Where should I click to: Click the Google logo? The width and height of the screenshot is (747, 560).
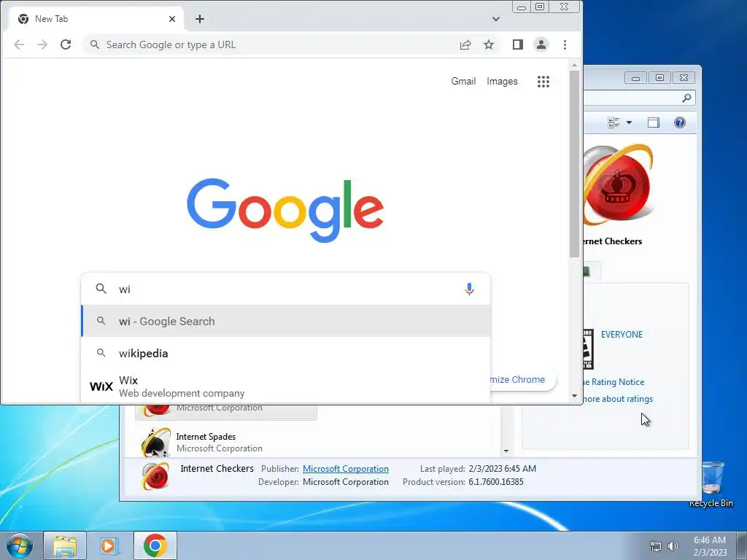pyautogui.click(x=285, y=210)
